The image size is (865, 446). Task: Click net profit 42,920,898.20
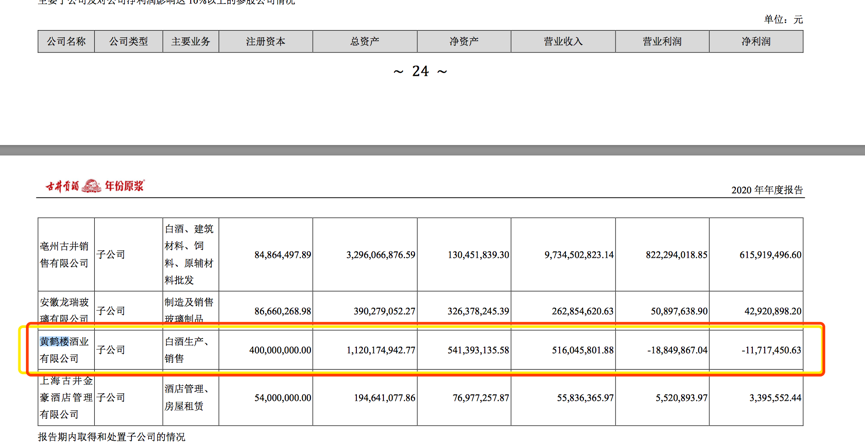[x=773, y=311]
